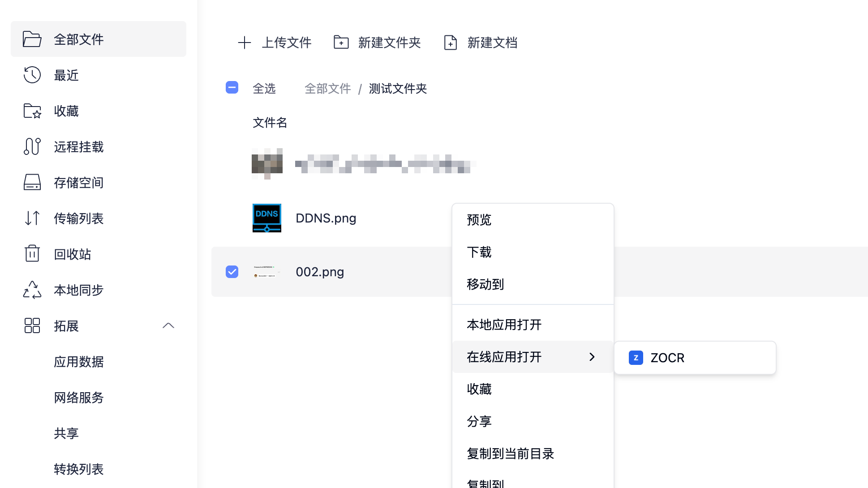Click the 存储空间 storage drive icon
Screen dimensions: 868x488
(32, 182)
